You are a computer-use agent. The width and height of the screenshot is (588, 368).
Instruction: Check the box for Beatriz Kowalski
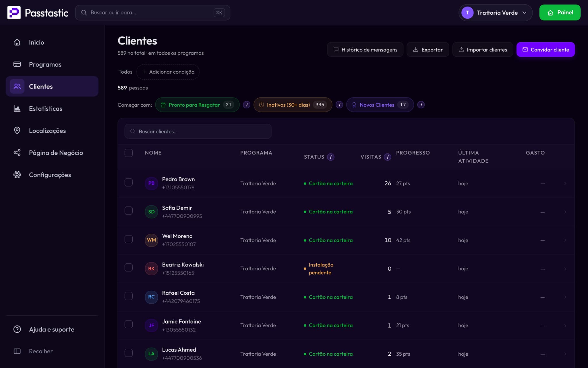click(129, 268)
